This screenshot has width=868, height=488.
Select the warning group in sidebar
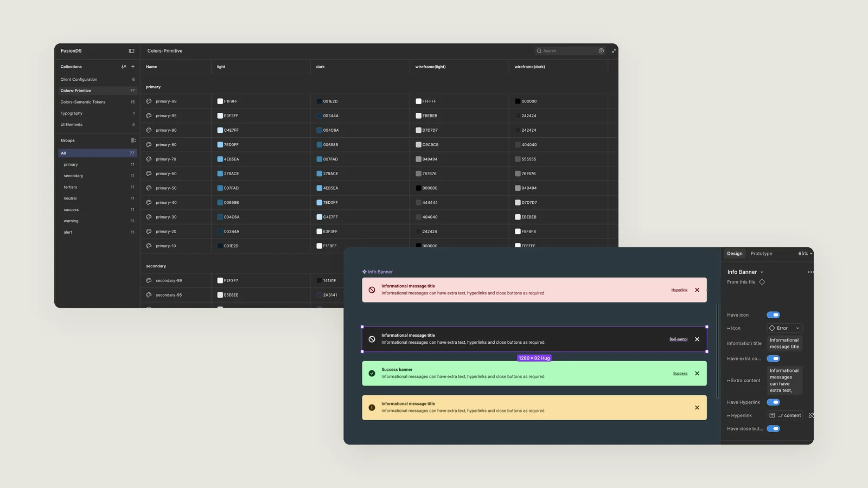98,221
